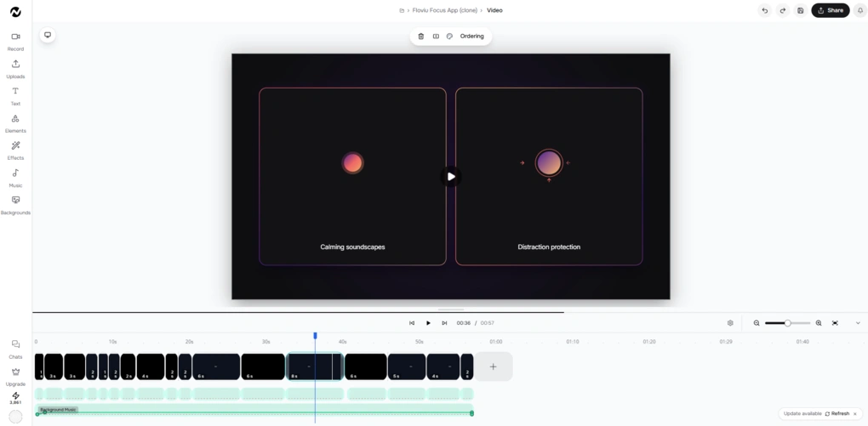868x426 pixels.
Task: Click Refresh in update notice
Action: 837,414
